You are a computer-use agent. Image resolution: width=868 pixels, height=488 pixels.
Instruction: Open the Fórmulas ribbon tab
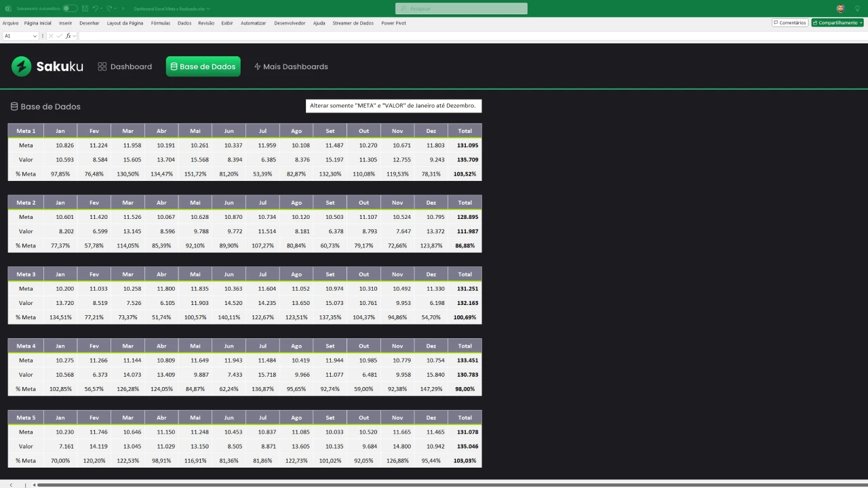coord(161,23)
